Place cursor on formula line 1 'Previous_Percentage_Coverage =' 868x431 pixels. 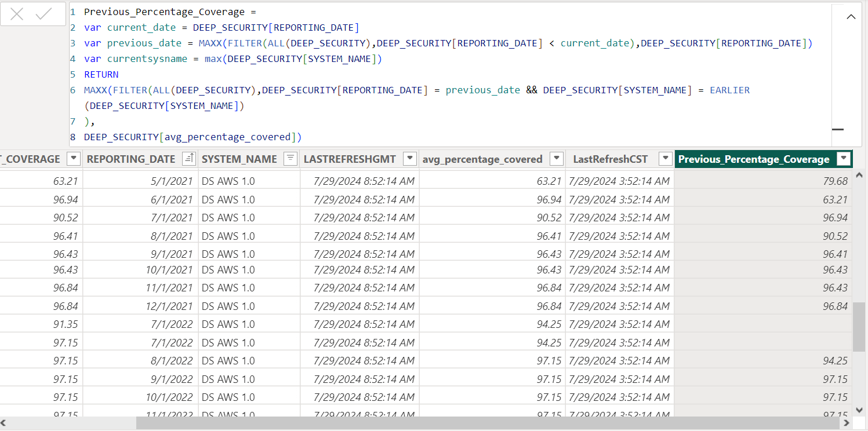tap(170, 12)
